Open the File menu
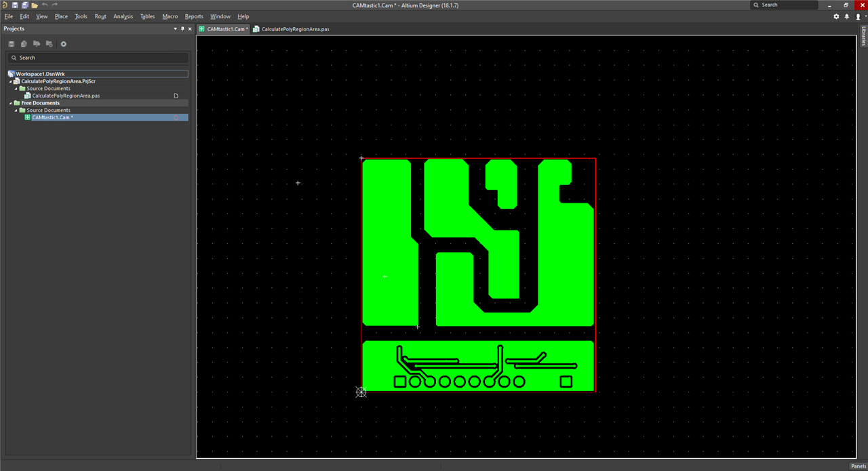 (9, 16)
